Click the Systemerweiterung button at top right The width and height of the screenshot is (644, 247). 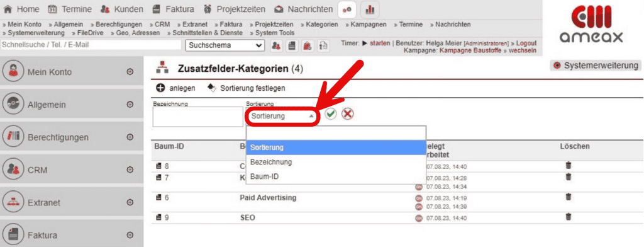[596, 66]
